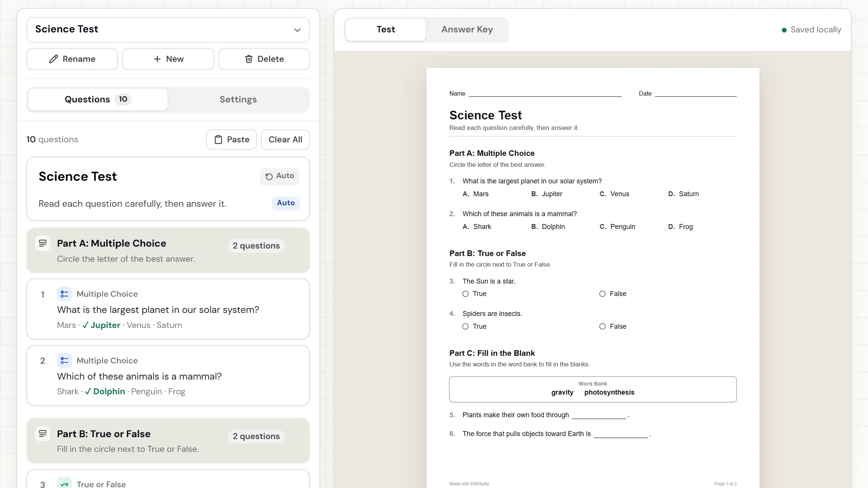Click 'Part C: Fill in the Blank' heading
Image resolution: width=868 pixels, height=488 pixels.
tap(492, 353)
